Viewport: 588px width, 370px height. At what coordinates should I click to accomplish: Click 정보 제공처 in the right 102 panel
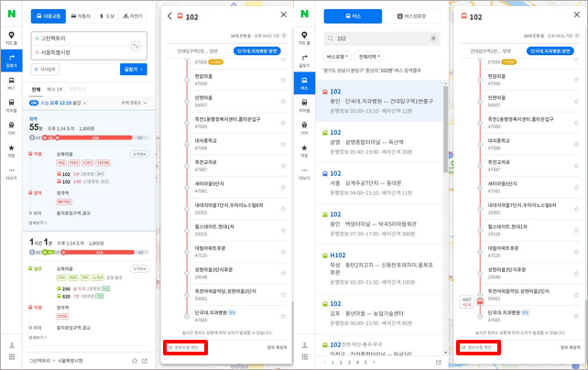570,347
